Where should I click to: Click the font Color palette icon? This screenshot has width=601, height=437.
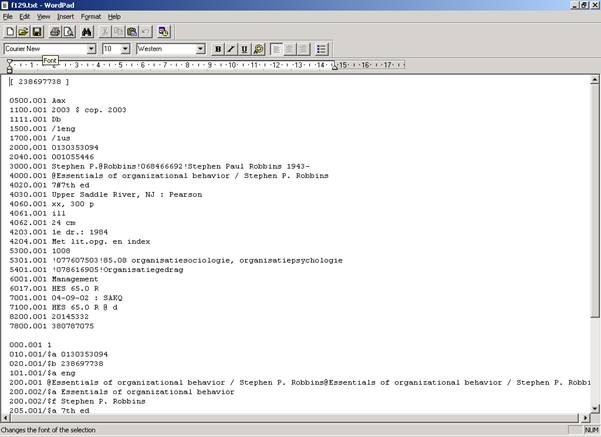259,49
